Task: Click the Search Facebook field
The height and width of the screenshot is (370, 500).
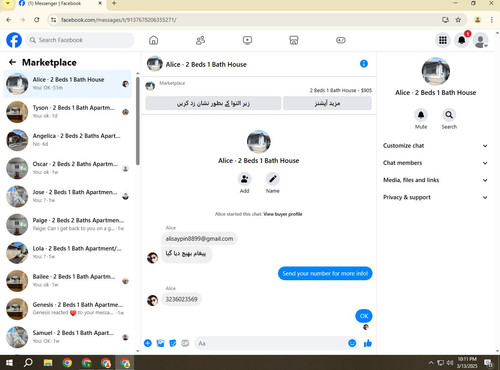Action: 80,40
